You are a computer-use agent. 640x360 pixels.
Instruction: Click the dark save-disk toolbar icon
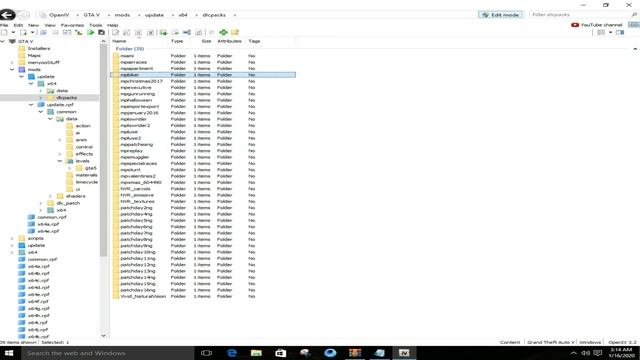[102, 32]
